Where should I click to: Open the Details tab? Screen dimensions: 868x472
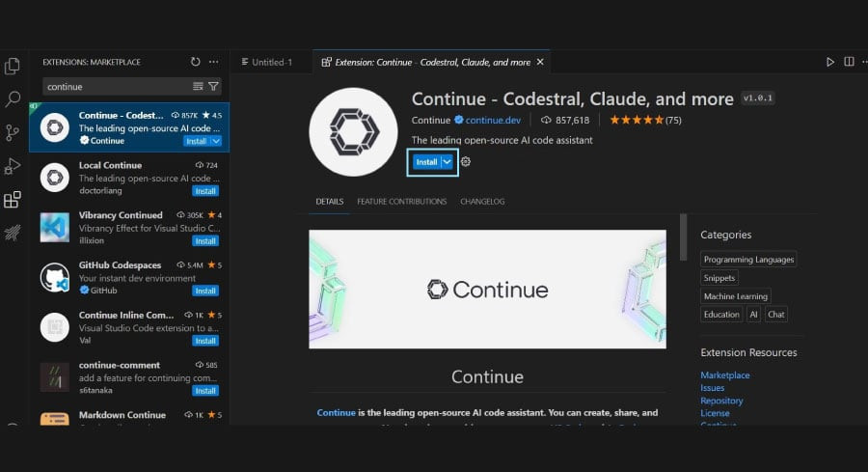330,201
